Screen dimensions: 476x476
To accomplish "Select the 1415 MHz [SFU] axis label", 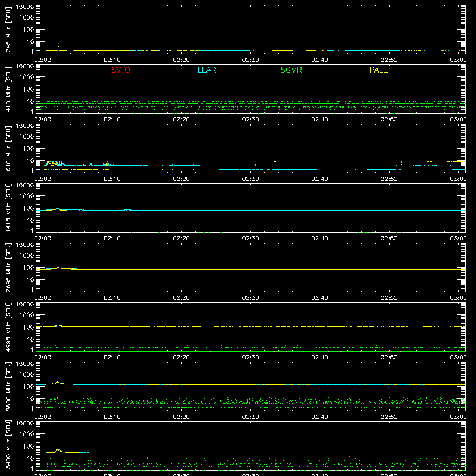I will tap(8, 208).
